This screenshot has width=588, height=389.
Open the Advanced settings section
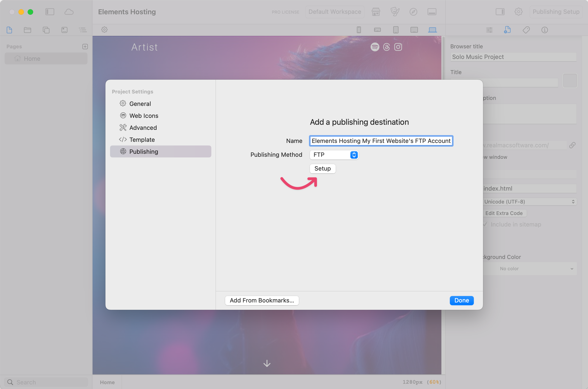click(x=143, y=128)
